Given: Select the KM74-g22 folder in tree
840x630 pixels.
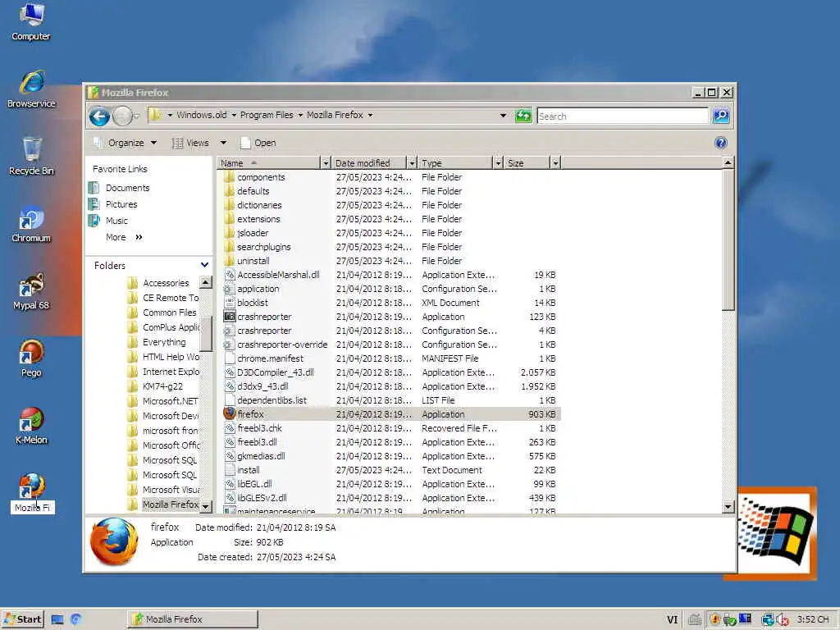Looking at the screenshot, I should click(162, 386).
